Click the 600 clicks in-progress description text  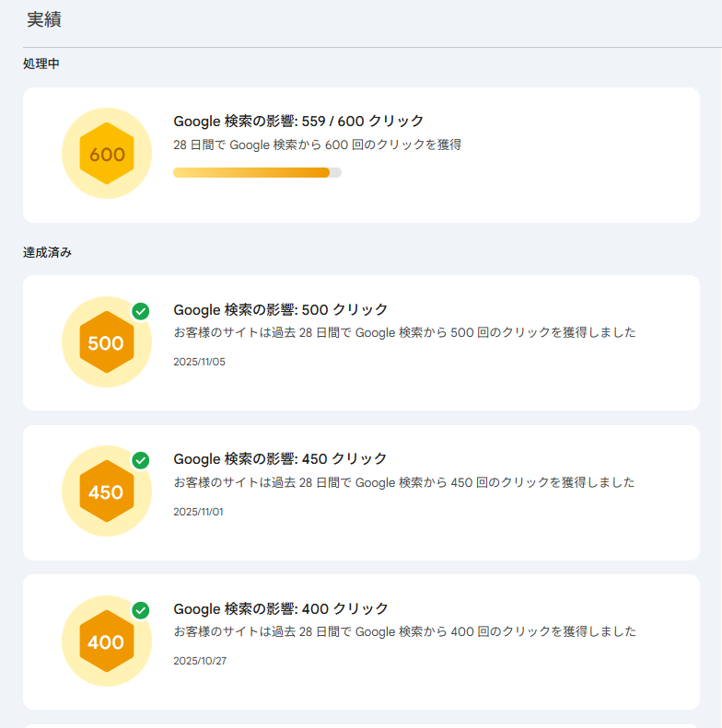tap(317, 144)
